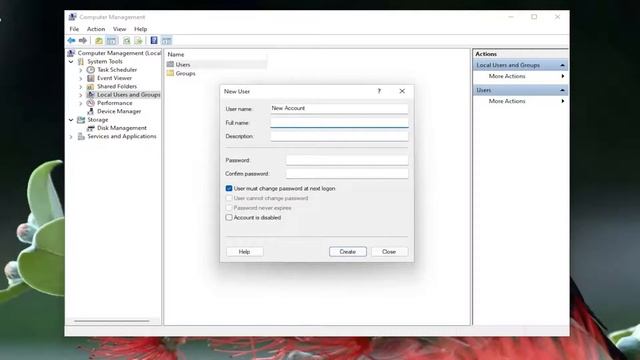Select the Event Viewer icon
This screenshot has width=640, height=360.
(91, 78)
